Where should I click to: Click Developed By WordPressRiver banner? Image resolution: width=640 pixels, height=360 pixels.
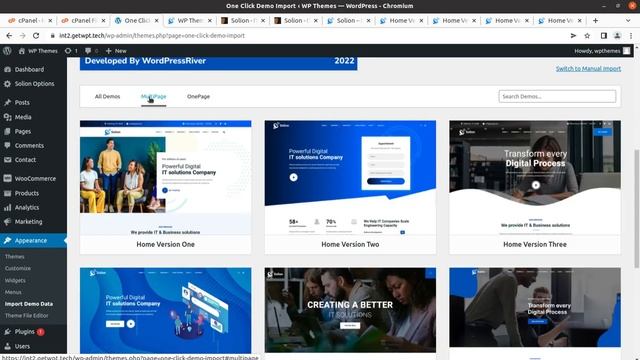click(218, 63)
